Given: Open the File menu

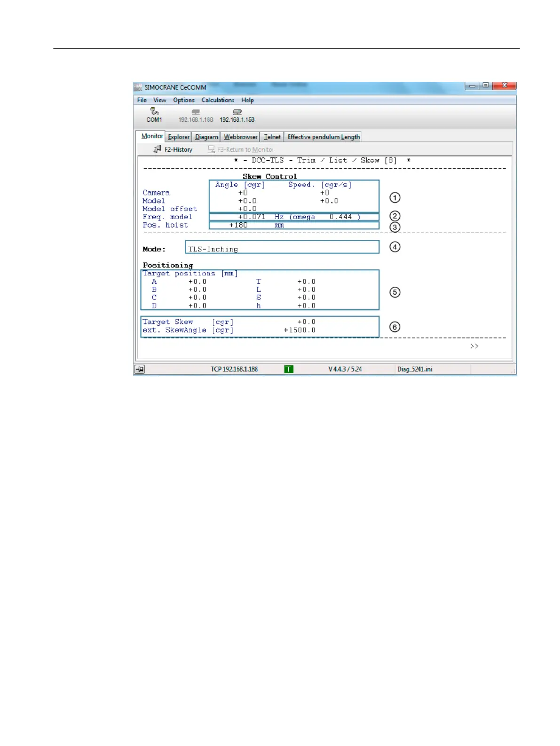Looking at the screenshot, I should click(x=142, y=100).
